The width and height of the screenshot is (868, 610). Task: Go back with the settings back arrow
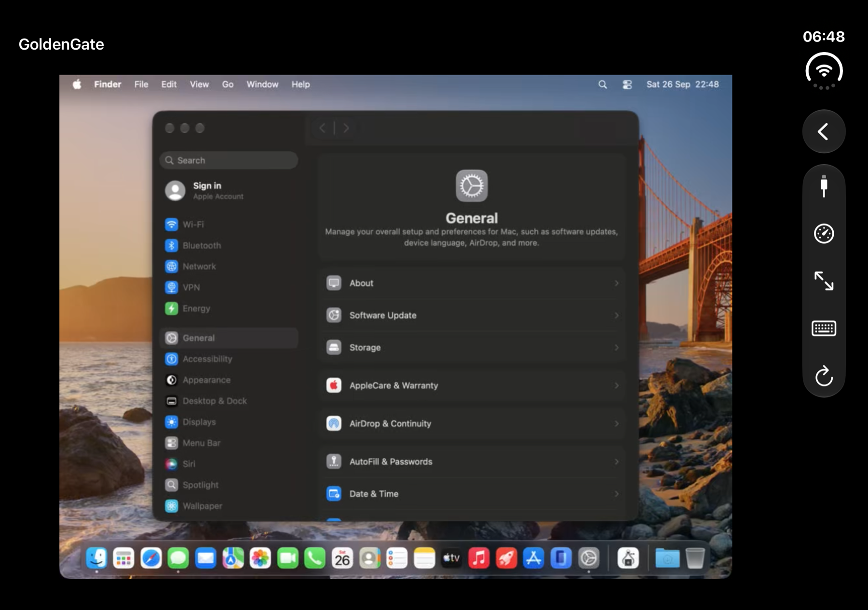(x=323, y=128)
